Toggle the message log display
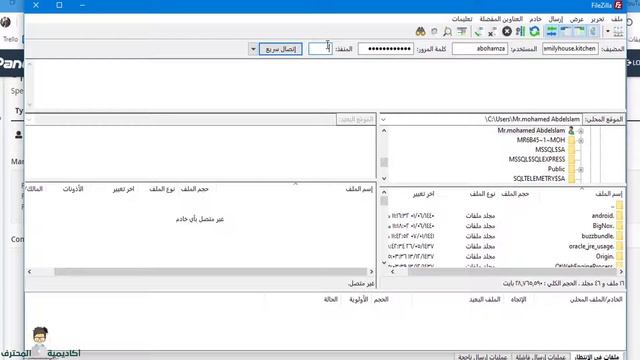The height and width of the screenshot is (360, 640). (593, 31)
